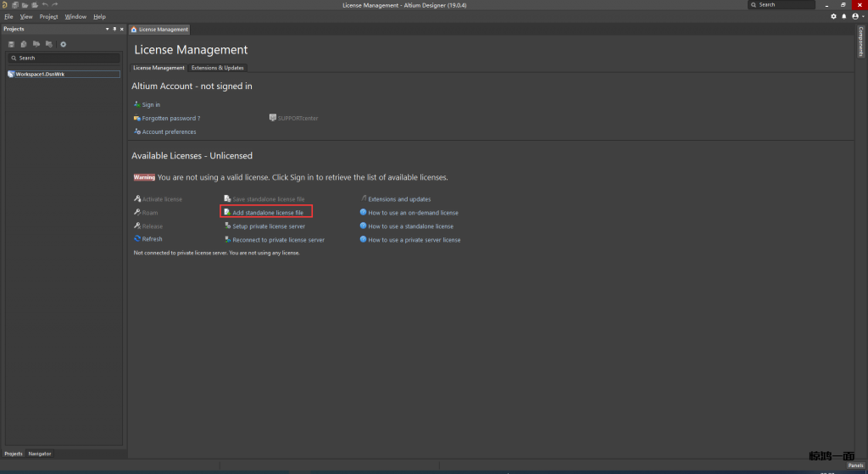Select Workspace1.DsnWrk in the project tree
Screen dimensions: 868x474
coord(39,74)
